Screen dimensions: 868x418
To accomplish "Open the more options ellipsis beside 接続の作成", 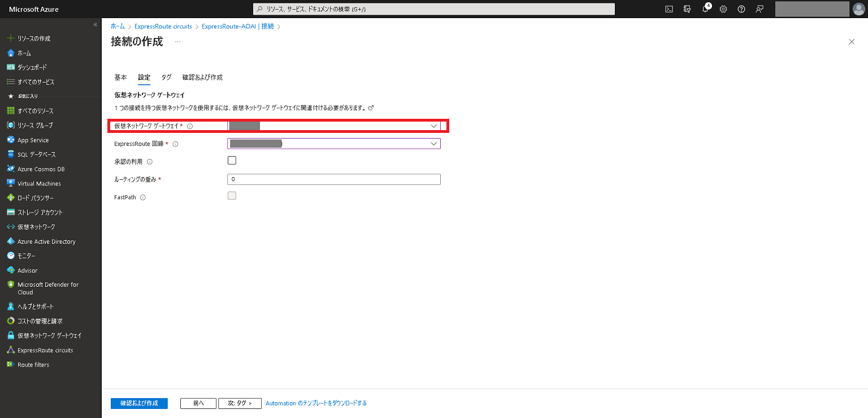I will coord(177,42).
